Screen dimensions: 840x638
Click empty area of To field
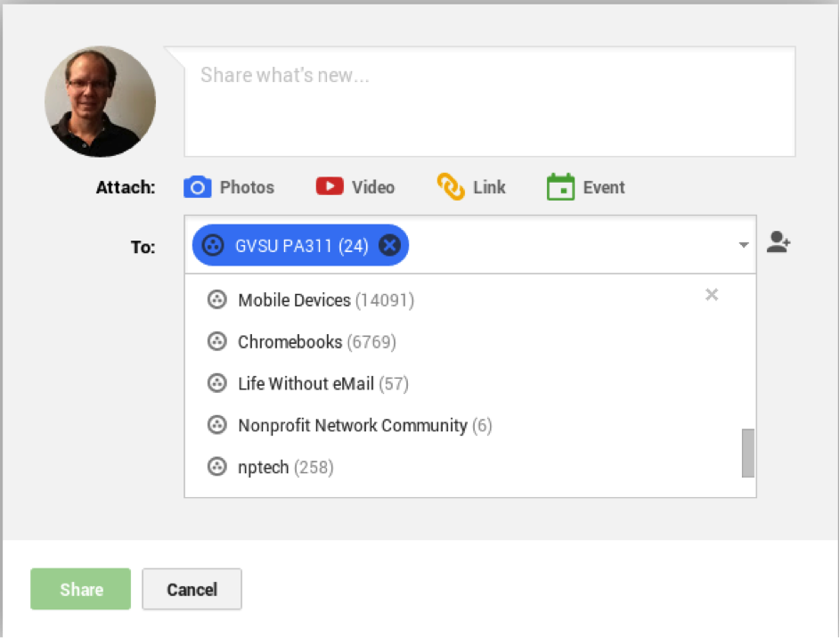(x=570, y=245)
